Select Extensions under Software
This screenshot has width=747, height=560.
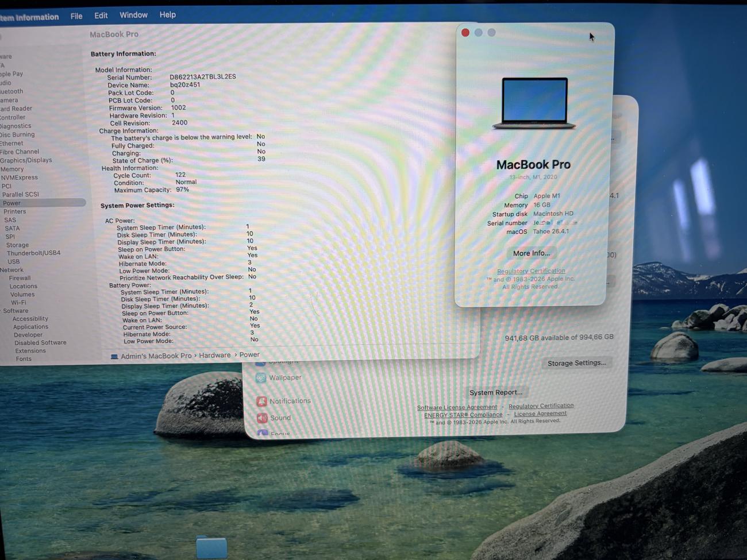pos(30,351)
